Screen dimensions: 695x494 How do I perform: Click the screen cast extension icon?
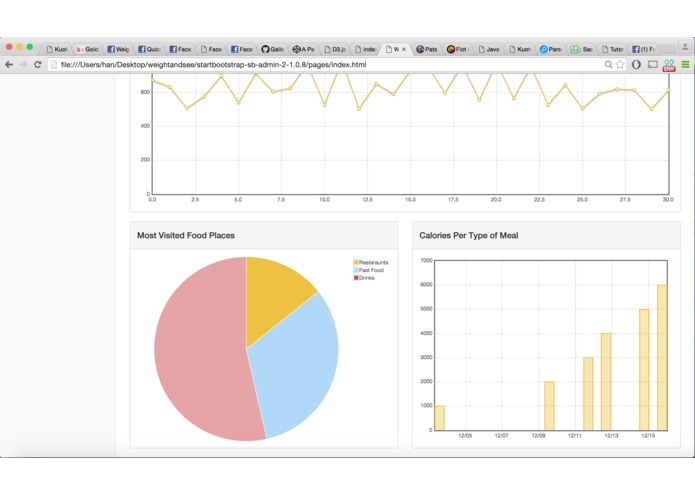click(652, 65)
